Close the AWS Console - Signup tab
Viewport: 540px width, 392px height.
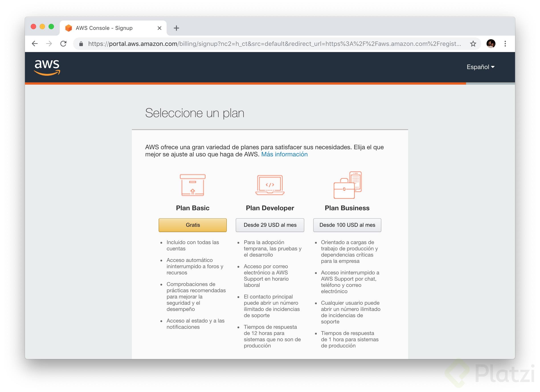(160, 28)
